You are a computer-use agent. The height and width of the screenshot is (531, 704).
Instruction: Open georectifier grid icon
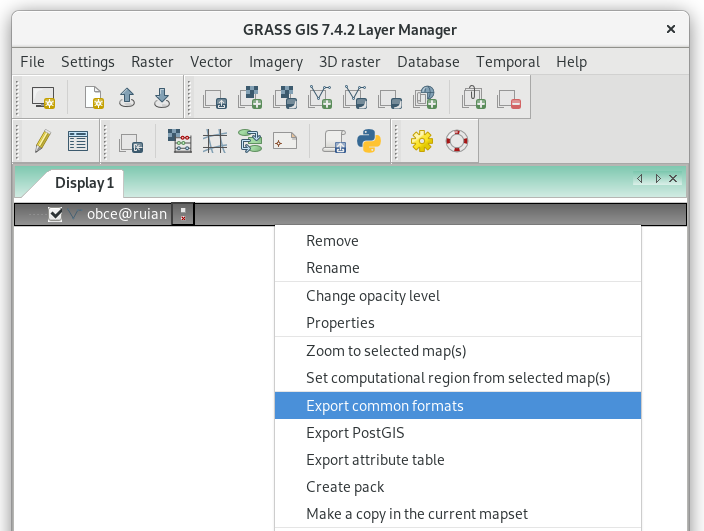click(x=215, y=141)
